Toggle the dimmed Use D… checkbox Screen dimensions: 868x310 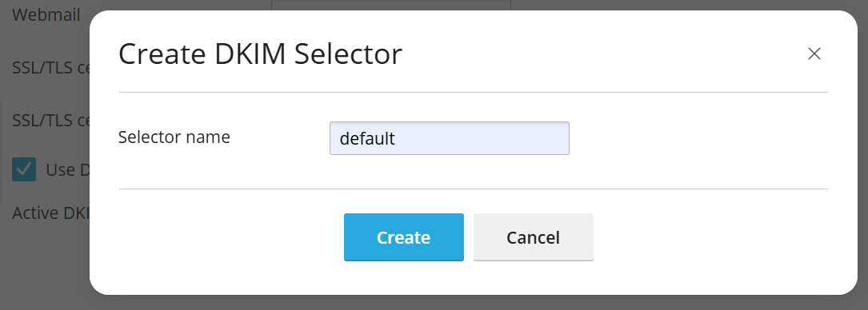24,169
